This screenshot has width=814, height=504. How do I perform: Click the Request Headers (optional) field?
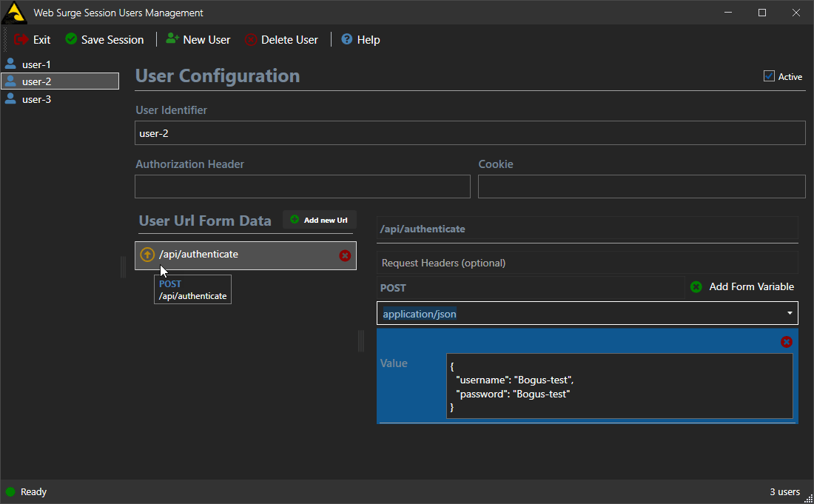pos(587,263)
